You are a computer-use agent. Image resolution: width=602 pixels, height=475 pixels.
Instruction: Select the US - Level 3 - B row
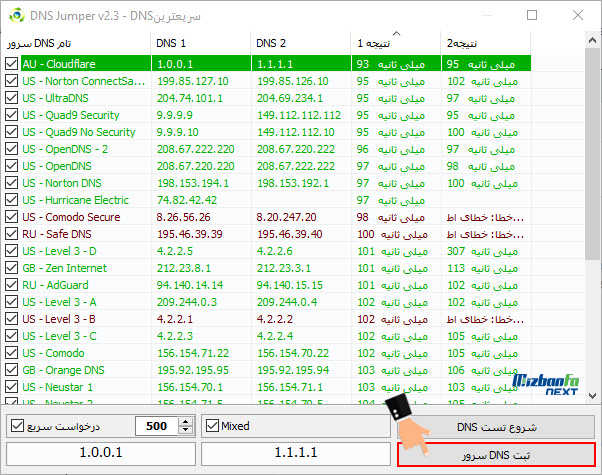tap(268, 319)
